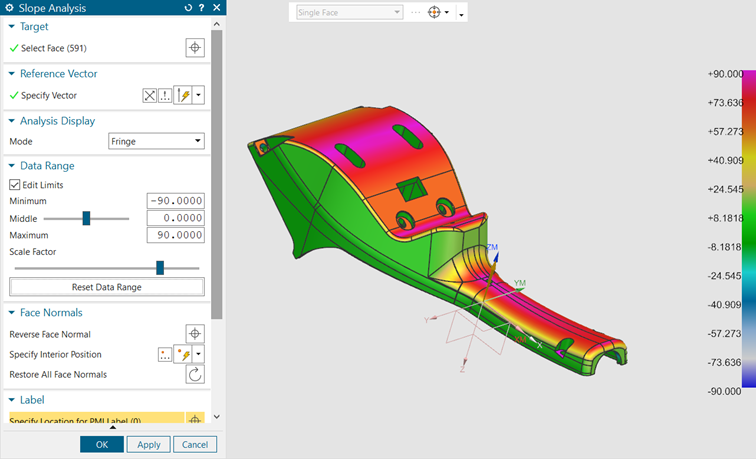Image resolution: width=756 pixels, height=459 pixels.
Task: Click the Apply button
Action: 148,444
